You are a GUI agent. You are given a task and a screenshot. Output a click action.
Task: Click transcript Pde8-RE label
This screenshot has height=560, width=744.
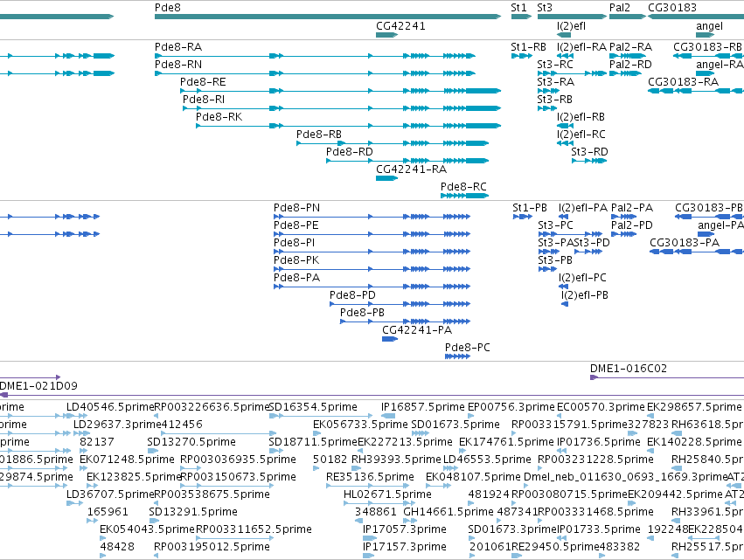click(203, 82)
